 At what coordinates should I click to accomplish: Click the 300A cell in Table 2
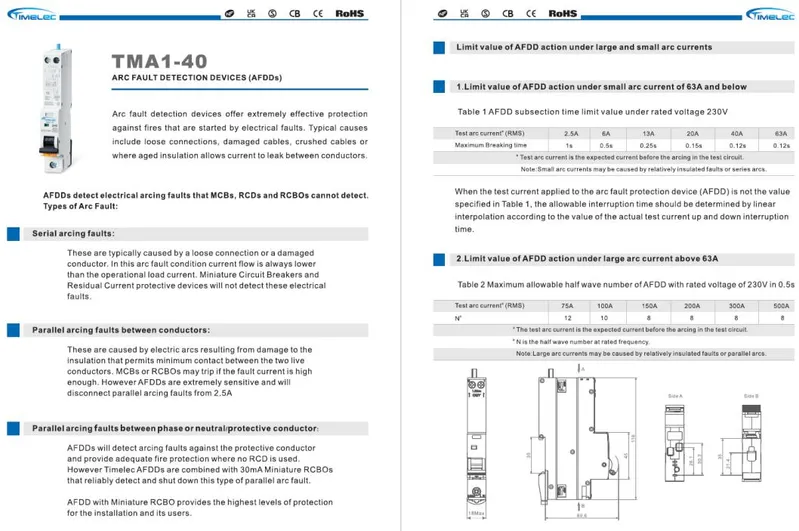tap(737, 306)
